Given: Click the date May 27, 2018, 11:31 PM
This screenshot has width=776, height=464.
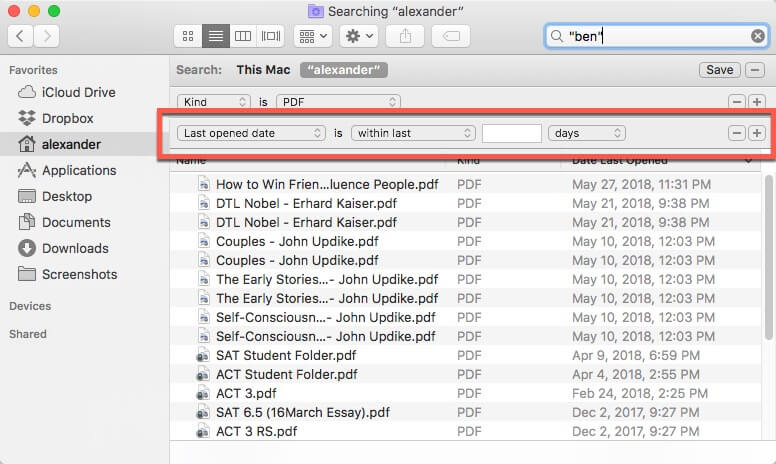Looking at the screenshot, I should [x=641, y=185].
